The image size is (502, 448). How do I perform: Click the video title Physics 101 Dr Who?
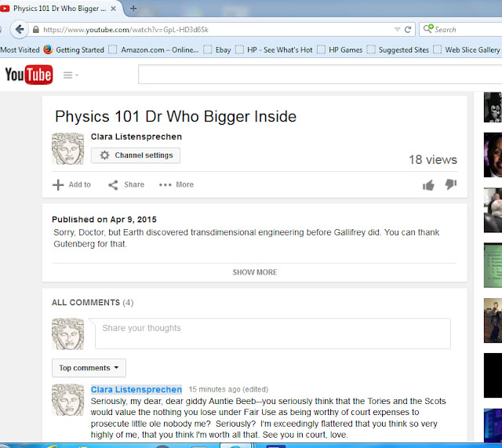pos(176,116)
